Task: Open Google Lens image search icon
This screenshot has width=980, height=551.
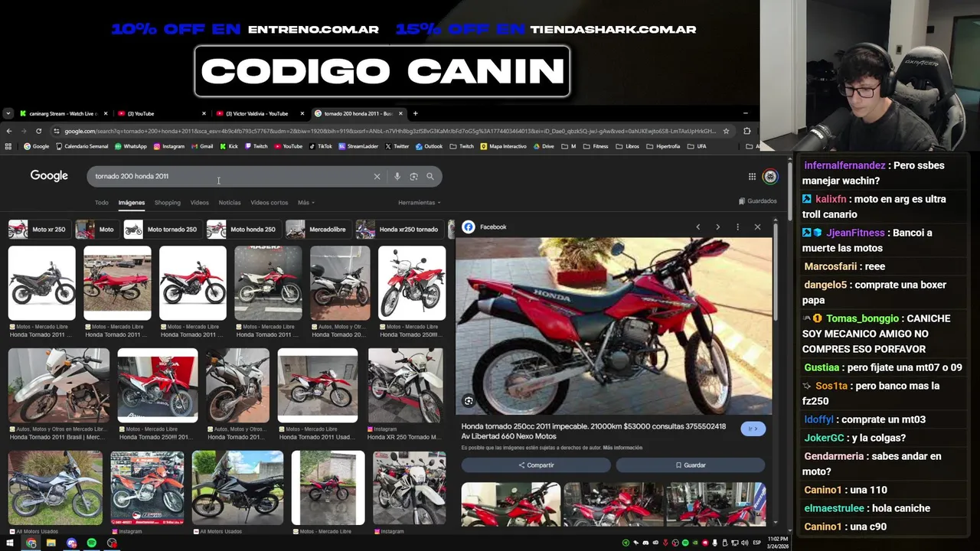Action: point(413,176)
